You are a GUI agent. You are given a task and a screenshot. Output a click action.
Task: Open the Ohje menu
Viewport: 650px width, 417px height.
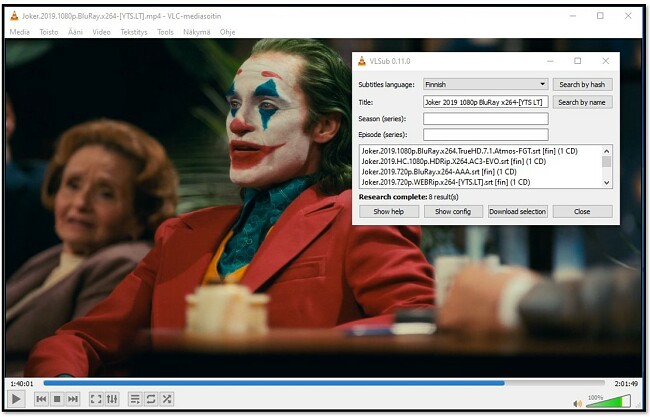click(x=228, y=32)
